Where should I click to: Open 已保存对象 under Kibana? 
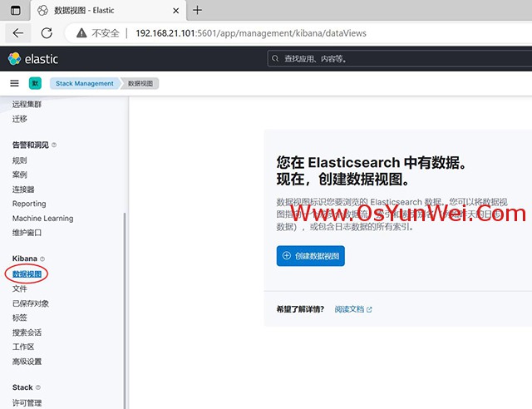pyautogui.click(x=31, y=303)
